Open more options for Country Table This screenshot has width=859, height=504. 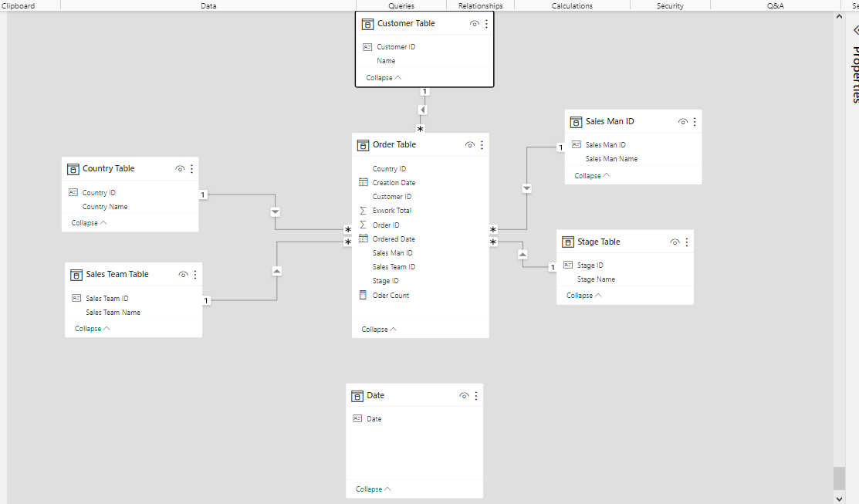(x=191, y=169)
